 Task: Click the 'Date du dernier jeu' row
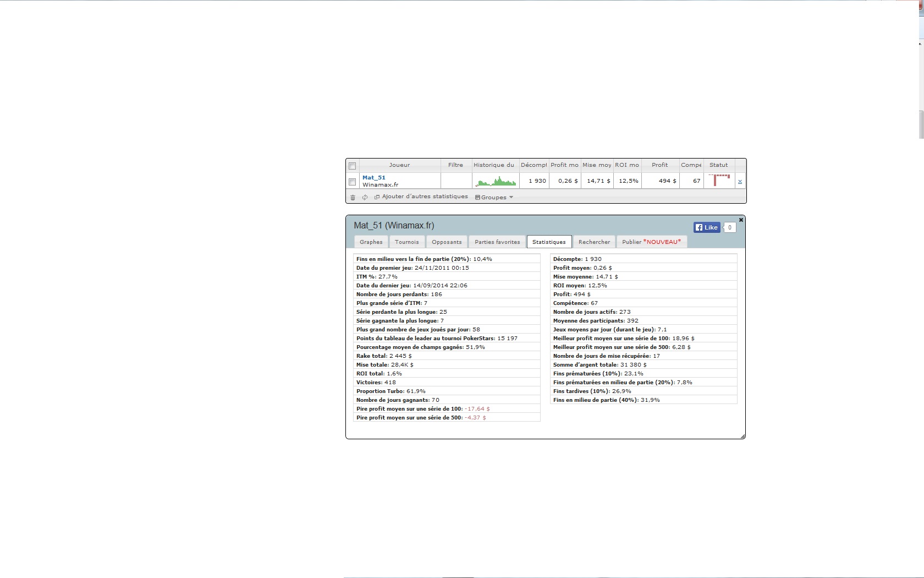click(447, 286)
